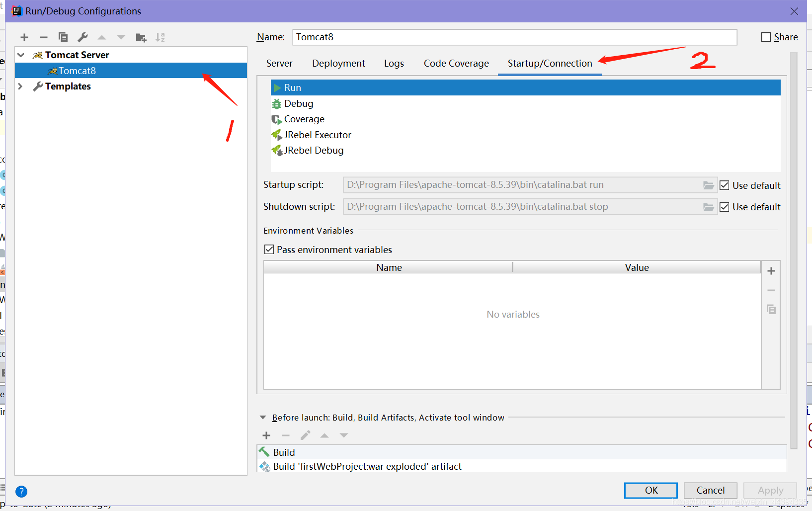Add an environment variable with the plus button
Screen dimensions: 812x511
[x=771, y=271]
